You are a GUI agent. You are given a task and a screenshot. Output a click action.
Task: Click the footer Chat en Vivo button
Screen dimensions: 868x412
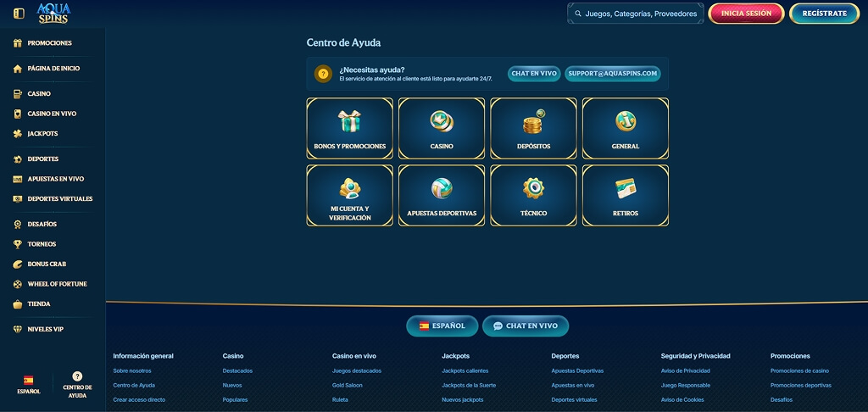tap(526, 326)
